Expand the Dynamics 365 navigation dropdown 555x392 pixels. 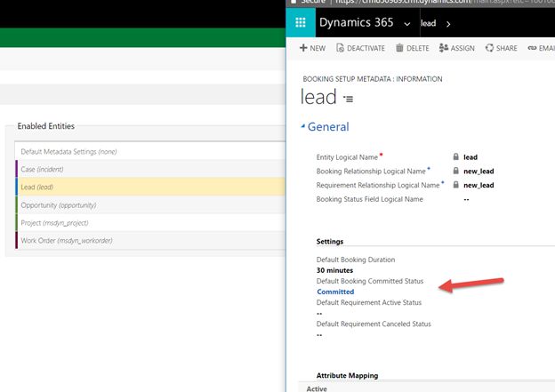tap(406, 23)
